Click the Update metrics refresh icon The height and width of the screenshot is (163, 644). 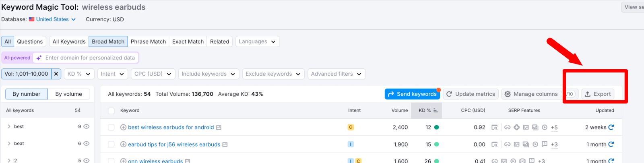[449, 94]
